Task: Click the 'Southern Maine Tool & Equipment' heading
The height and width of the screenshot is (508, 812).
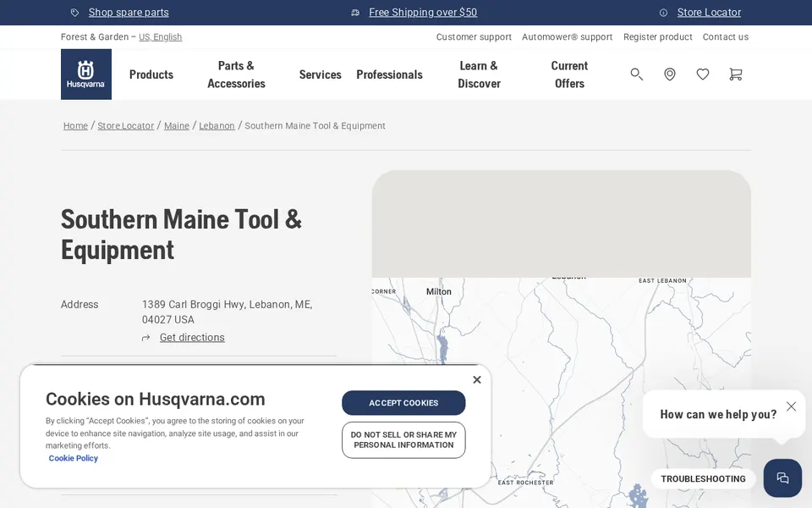Action: click(181, 235)
